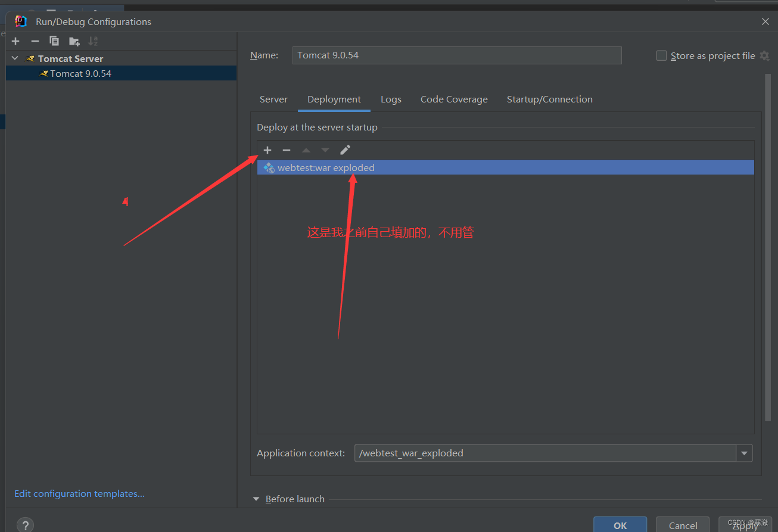The height and width of the screenshot is (532, 778).
Task: Remove the selected deployment artifact
Action: click(x=287, y=150)
